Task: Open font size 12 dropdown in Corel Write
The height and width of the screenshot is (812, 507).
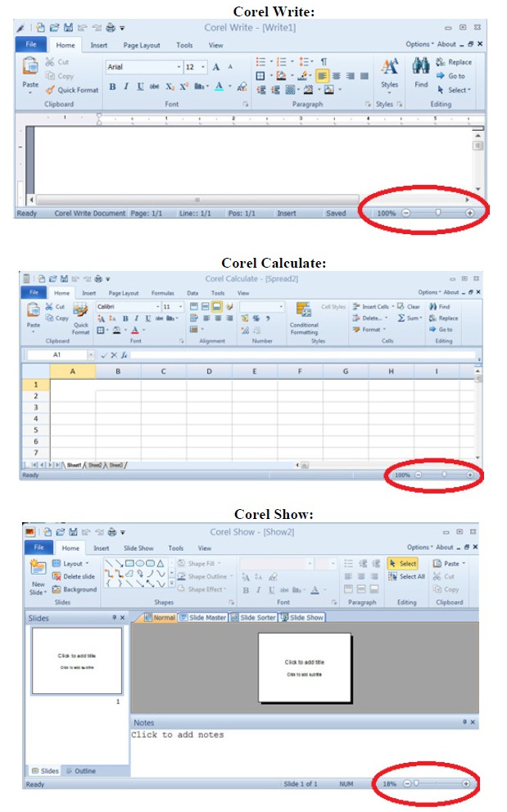Action: click(203, 67)
